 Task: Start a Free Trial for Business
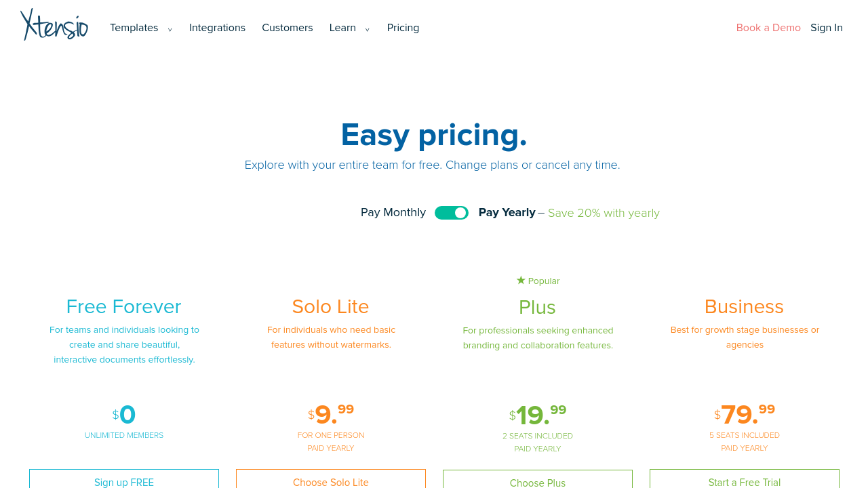tap(745, 481)
